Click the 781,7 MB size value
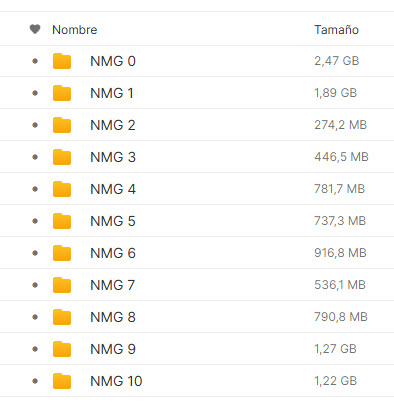Screen dimensions: 394x417 click(x=340, y=189)
